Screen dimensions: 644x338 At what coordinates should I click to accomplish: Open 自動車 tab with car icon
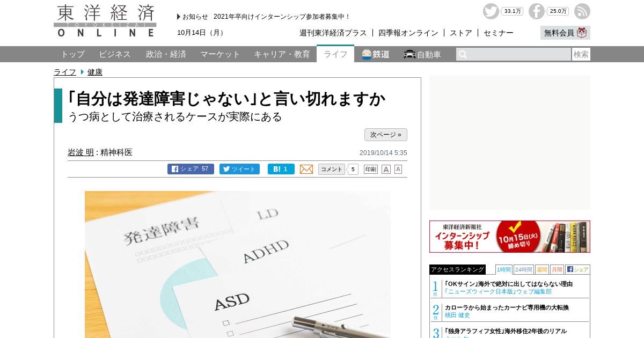(422, 54)
